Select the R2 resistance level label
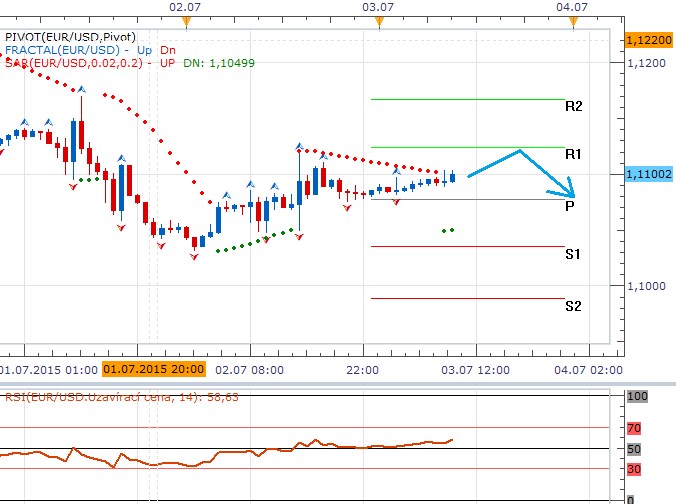 (573, 106)
